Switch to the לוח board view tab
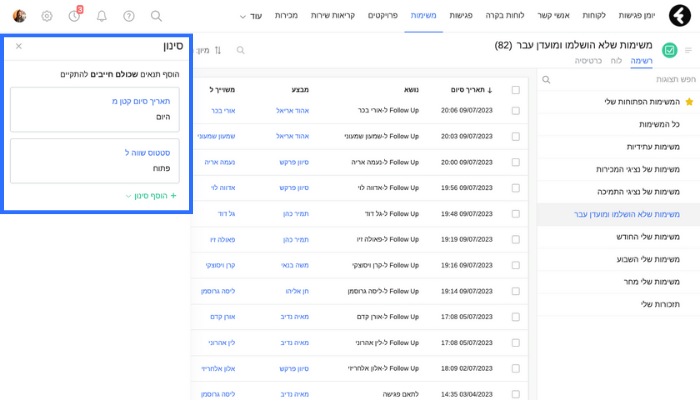700x400 pixels. [x=616, y=61]
